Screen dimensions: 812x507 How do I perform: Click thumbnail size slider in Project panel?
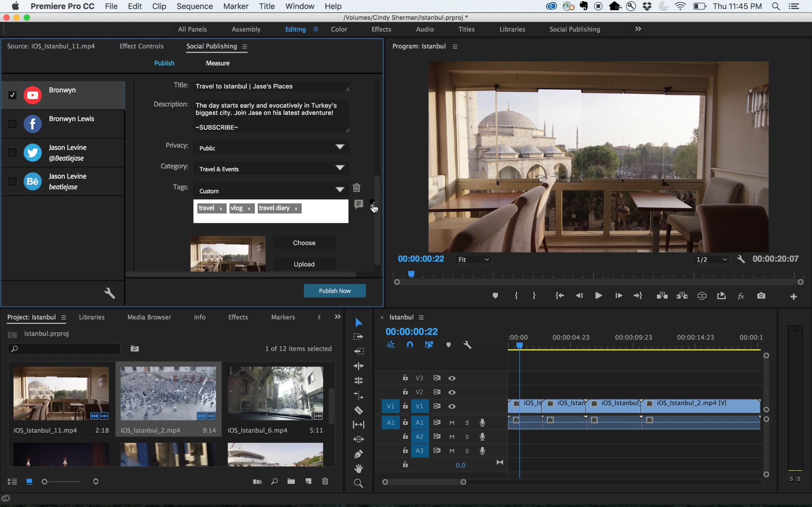point(61,481)
